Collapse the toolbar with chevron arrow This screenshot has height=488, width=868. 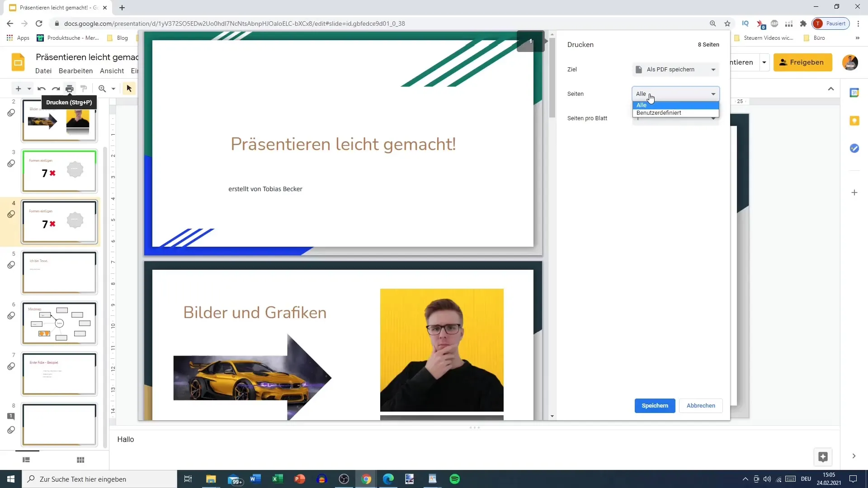(831, 89)
